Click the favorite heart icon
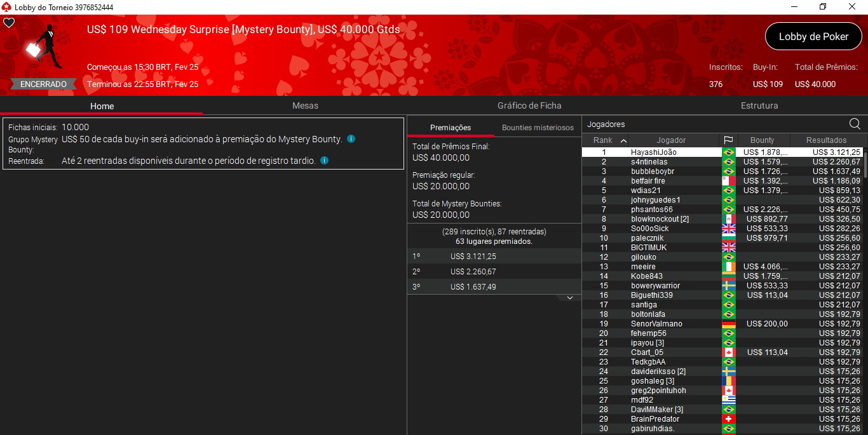Image resolution: width=868 pixels, height=435 pixels. pyautogui.click(x=9, y=23)
